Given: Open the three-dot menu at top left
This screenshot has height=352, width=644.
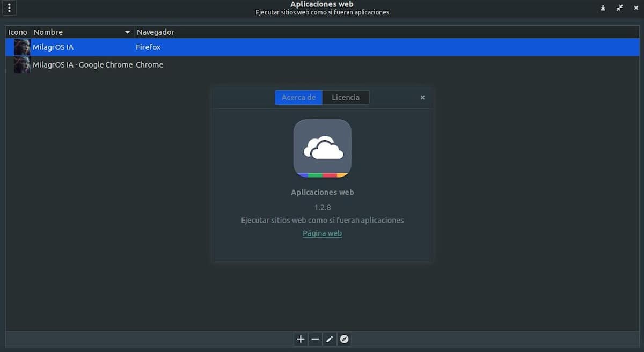Looking at the screenshot, I should point(9,8).
